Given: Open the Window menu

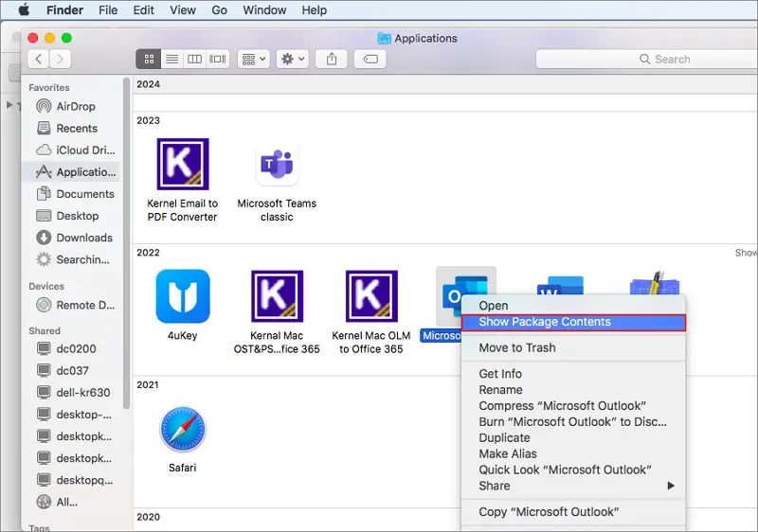Looking at the screenshot, I should [x=264, y=10].
